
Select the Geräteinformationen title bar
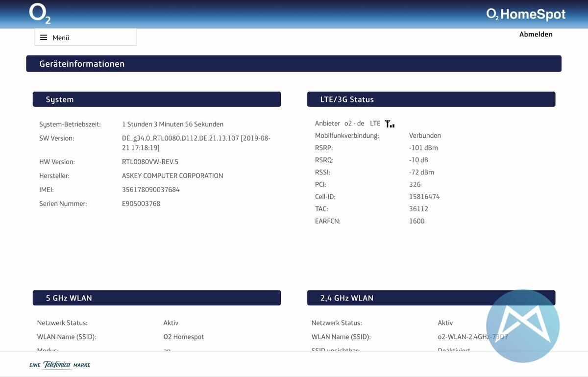pyautogui.click(x=294, y=64)
